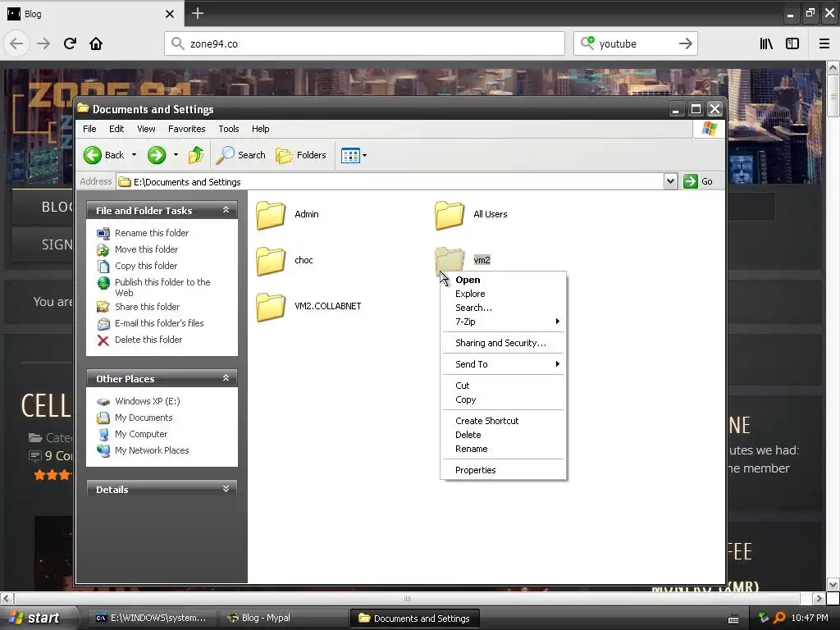Switch to E:\WINDOWS\system taskbar item
Image resolution: width=840 pixels, height=630 pixels.
tap(150, 618)
